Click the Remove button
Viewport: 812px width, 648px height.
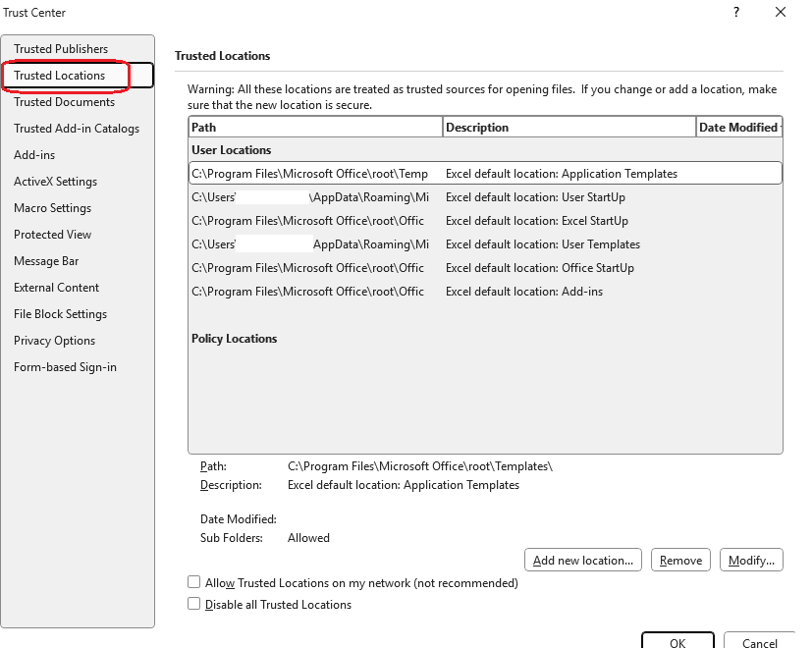click(x=680, y=560)
